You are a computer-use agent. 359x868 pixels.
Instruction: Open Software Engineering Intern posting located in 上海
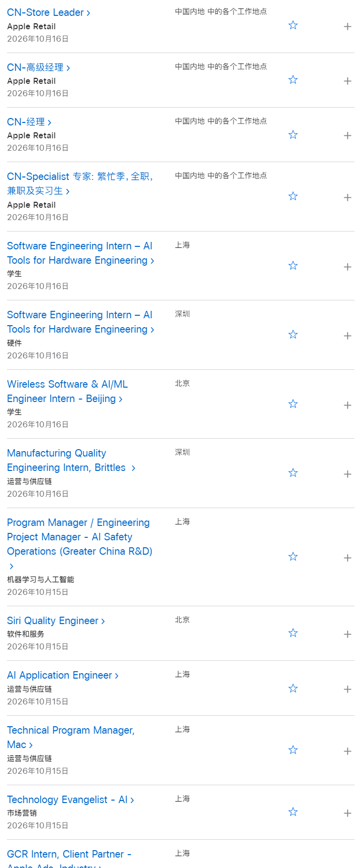point(80,253)
